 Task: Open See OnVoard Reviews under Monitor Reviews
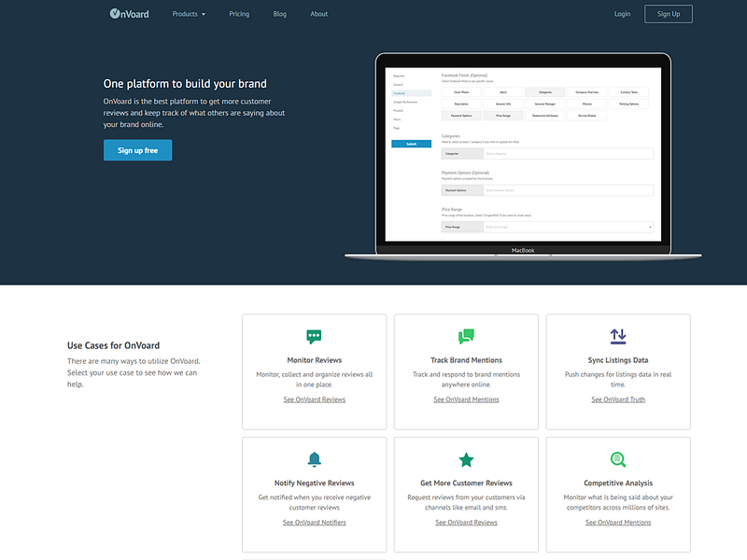(314, 399)
